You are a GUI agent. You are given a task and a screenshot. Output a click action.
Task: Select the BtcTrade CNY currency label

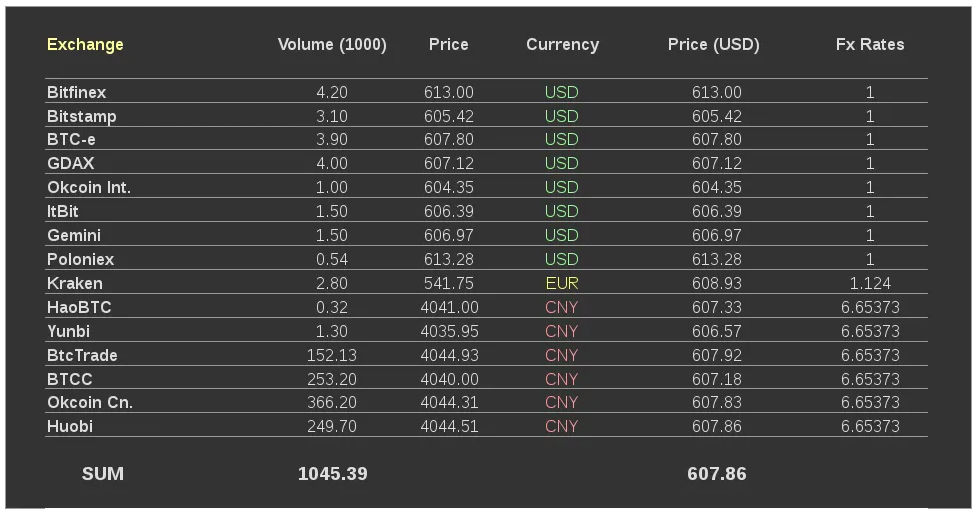tap(562, 356)
